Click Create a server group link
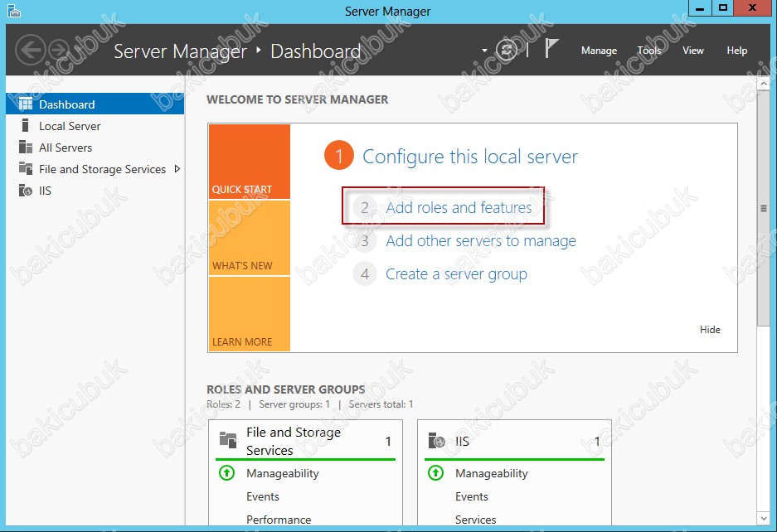 coord(456,274)
